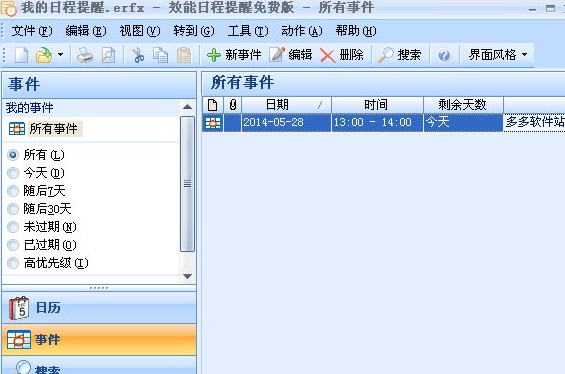565x374 pixels.
Task: Click the blue help question icon
Action: [444, 55]
